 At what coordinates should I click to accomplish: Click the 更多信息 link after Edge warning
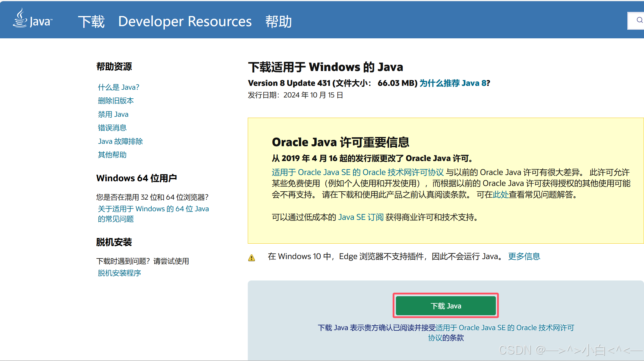point(524,256)
